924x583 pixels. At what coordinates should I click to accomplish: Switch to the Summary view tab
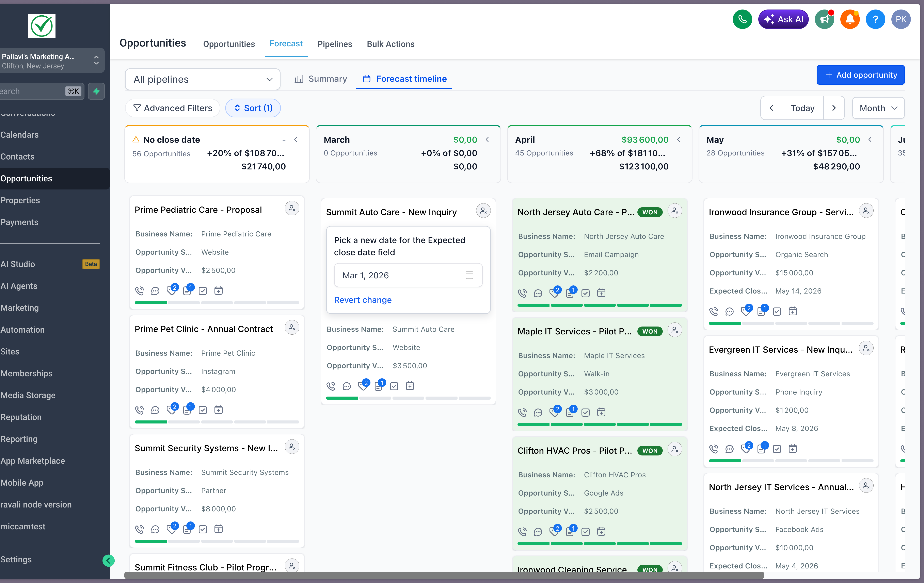(x=320, y=79)
